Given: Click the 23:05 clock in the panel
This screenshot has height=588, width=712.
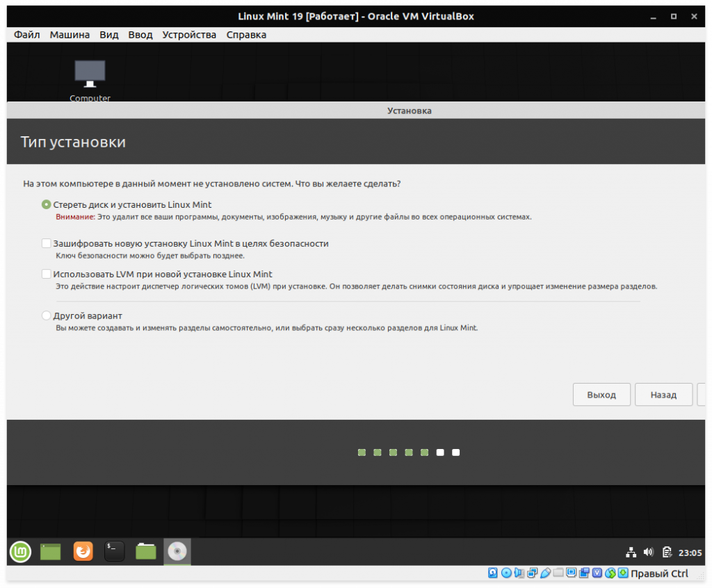Looking at the screenshot, I should [690, 553].
